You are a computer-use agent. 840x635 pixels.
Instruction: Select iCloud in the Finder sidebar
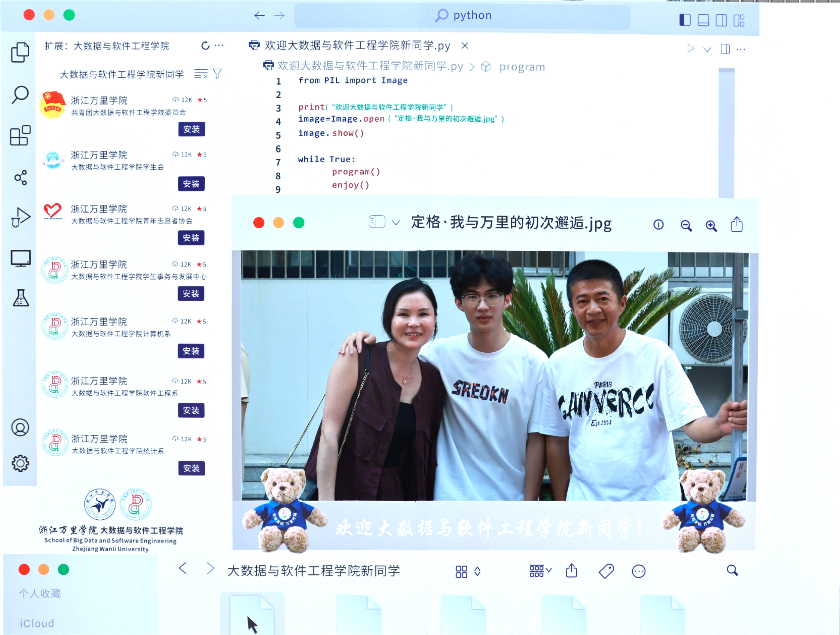point(37,623)
